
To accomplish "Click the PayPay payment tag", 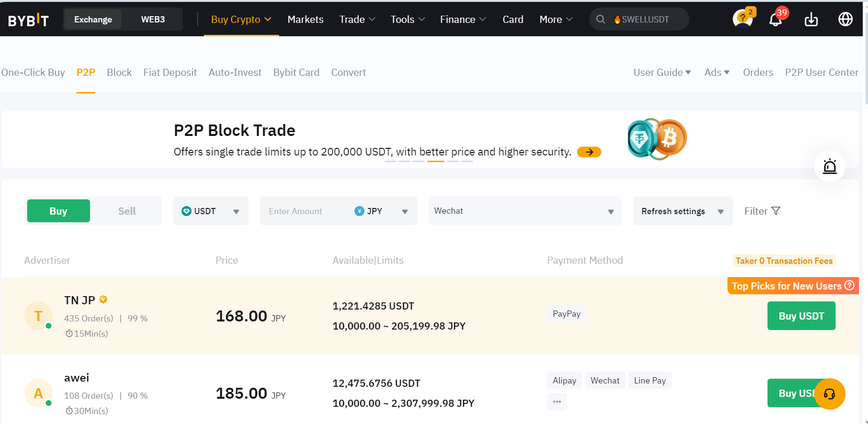I will tap(566, 314).
